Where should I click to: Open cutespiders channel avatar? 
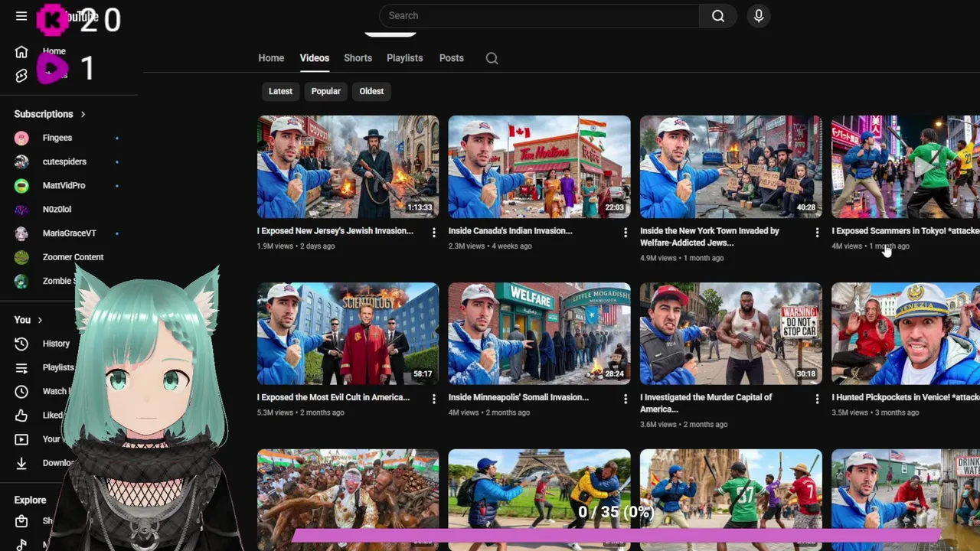click(x=21, y=161)
